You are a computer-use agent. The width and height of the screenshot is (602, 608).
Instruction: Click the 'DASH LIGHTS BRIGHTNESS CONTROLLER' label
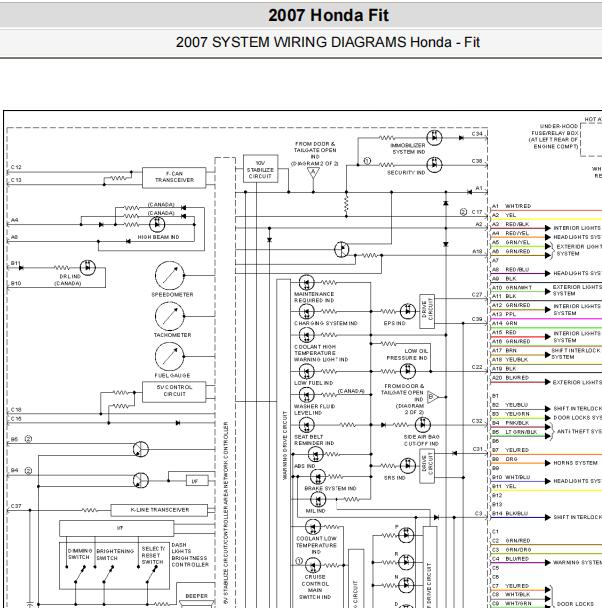190,555
